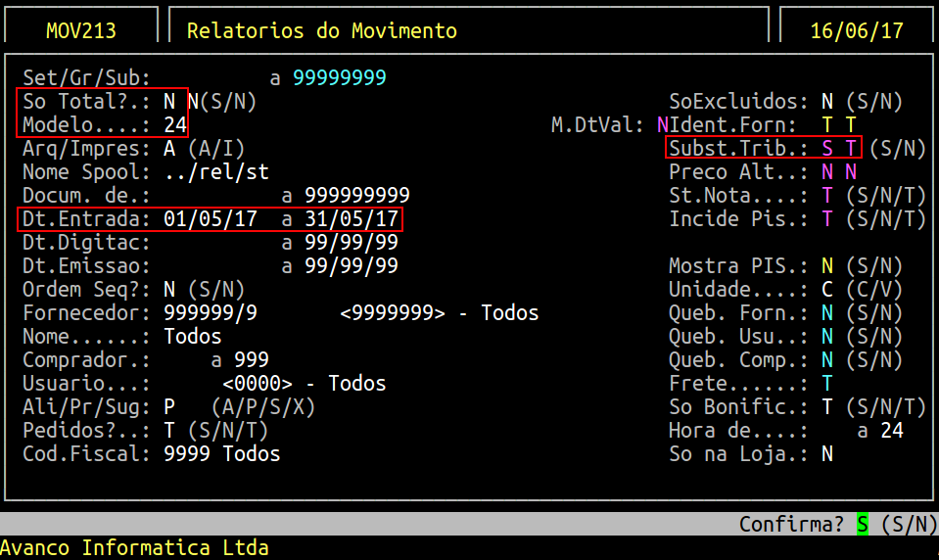Click the Nome Spool path ../rel/st

click(216, 172)
